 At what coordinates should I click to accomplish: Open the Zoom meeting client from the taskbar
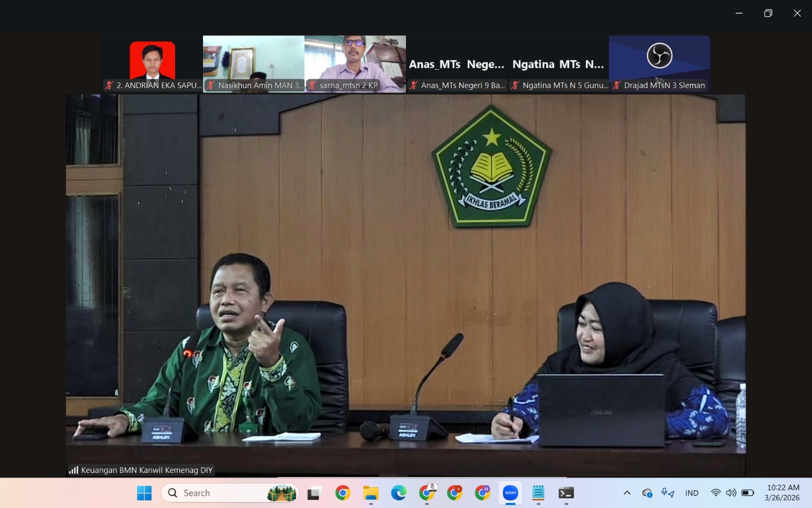tap(510, 493)
